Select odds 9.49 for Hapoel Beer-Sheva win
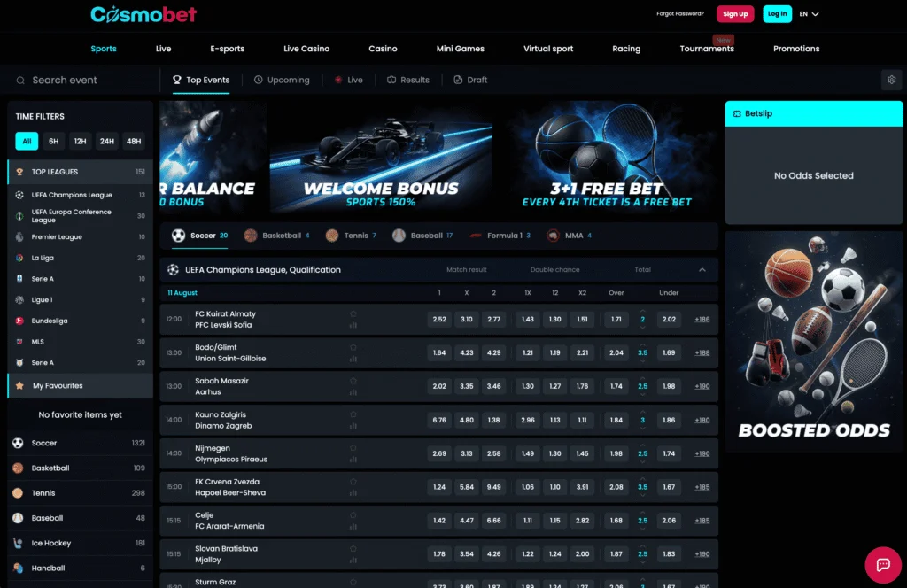Viewport: 907px width, 588px height. point(493,487)
